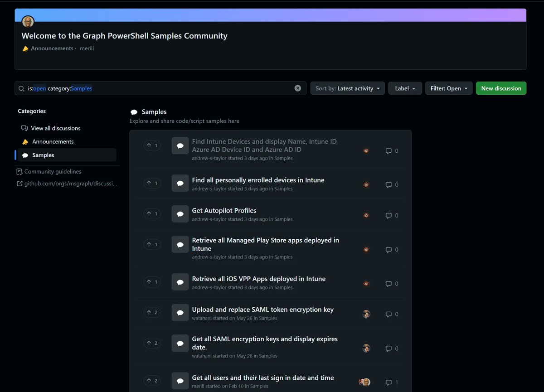Click comment count for personally enrolled devices row
Image resolution: width=544 pixels, height=392 pixels.
click(x=392, y=185)
